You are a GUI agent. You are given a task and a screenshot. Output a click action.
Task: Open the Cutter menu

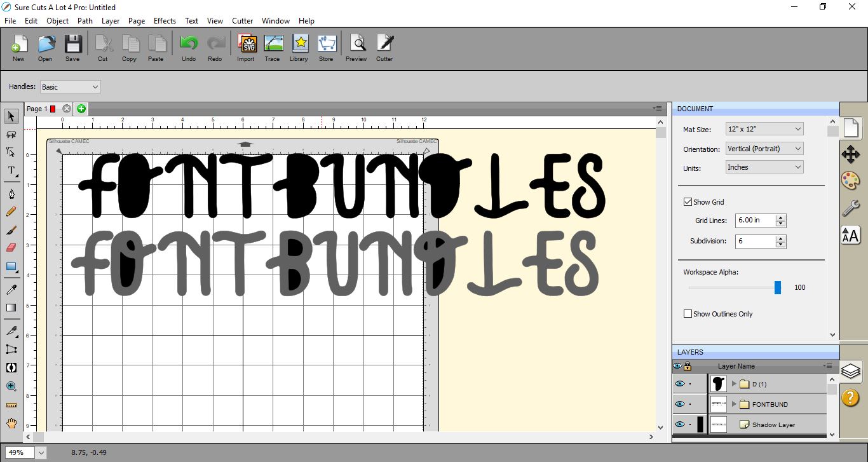[x=242, y=21]
